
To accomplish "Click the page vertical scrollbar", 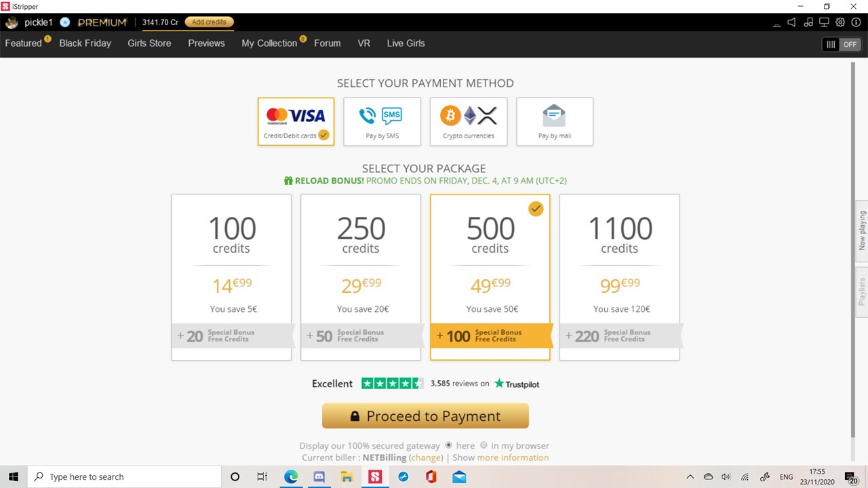I will coord(853,251).
